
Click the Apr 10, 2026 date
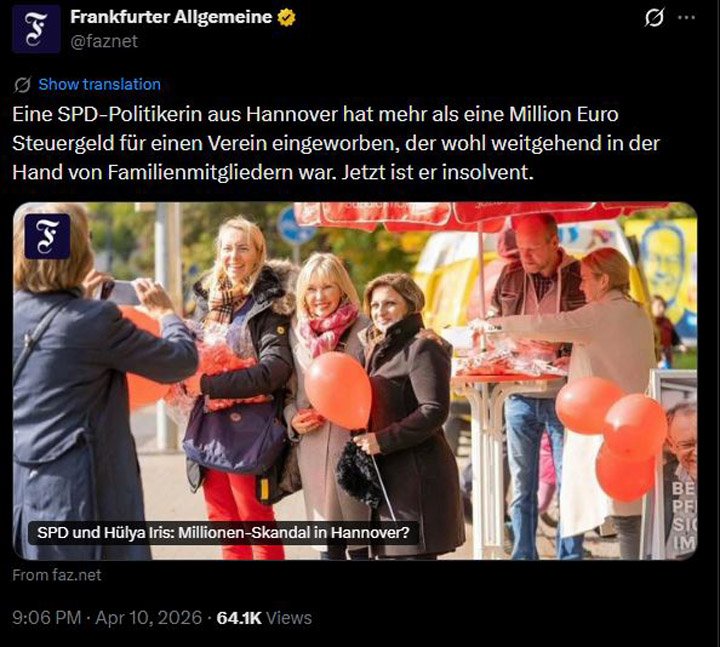(149, 618)
